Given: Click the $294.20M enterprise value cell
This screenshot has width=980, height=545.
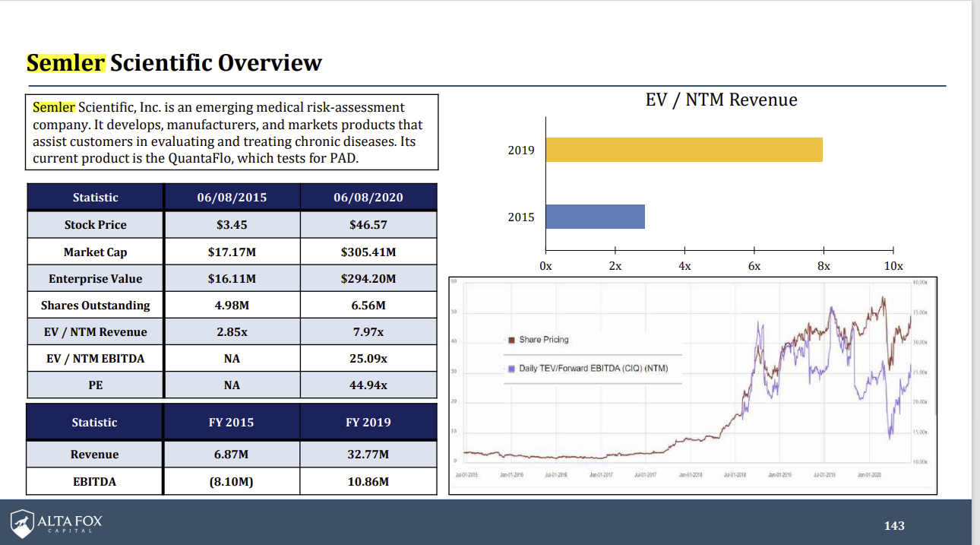Looking at the screenshot, I should [368, 278].
